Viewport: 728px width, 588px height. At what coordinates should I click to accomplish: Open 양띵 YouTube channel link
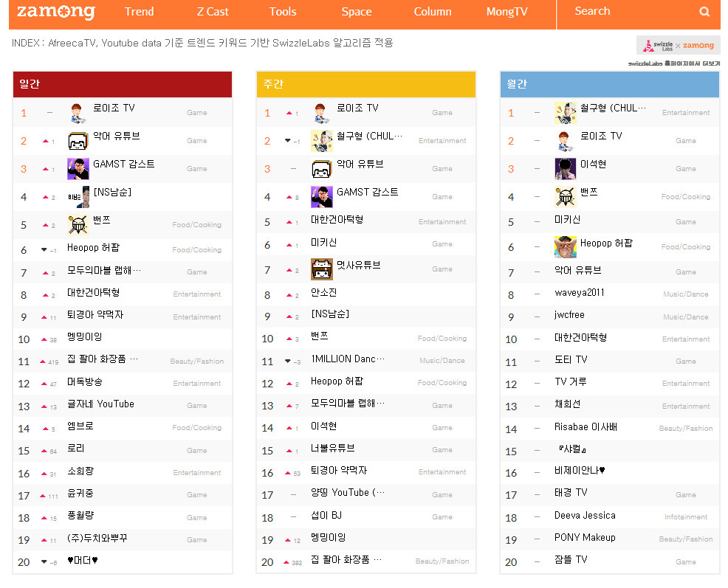(x=348, y=492)
